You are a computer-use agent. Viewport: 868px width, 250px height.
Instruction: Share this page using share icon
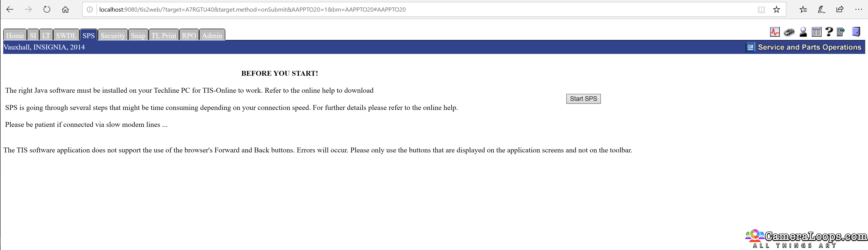(840, 10)
